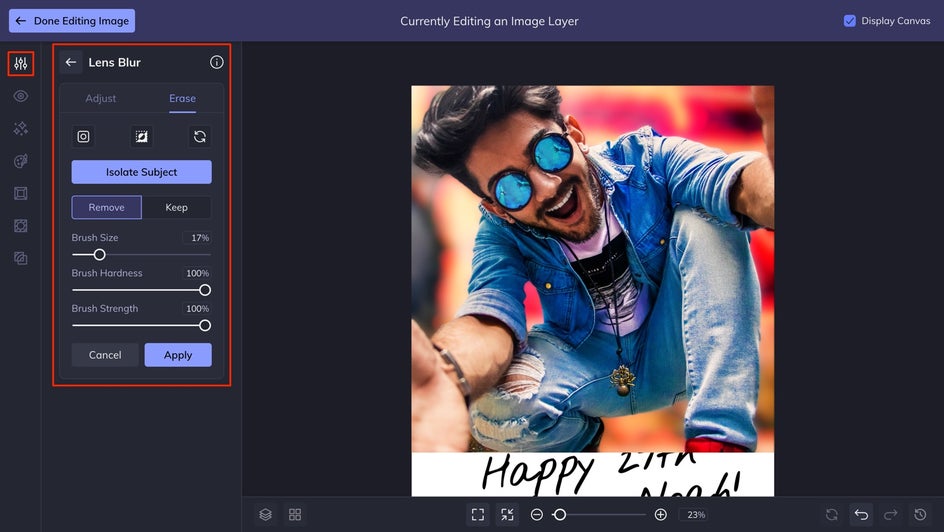Select the circular erase shape icon

pyautogui.click(x=83, y=137)
